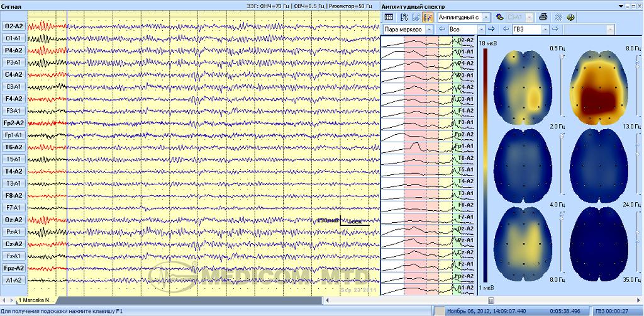This screenshot has width=644, height=316.
Task: Select the highlighted orange spectrum graph mode icon
Action: click(428, 17)
